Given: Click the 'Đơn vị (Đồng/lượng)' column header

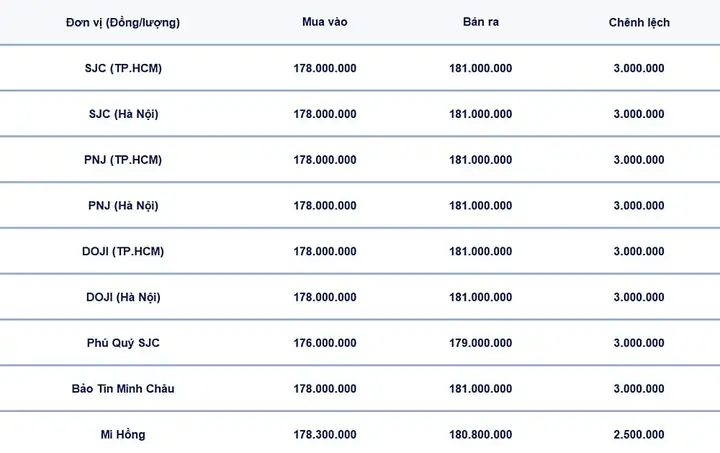Looking at the screenshot, I should 123,22.
